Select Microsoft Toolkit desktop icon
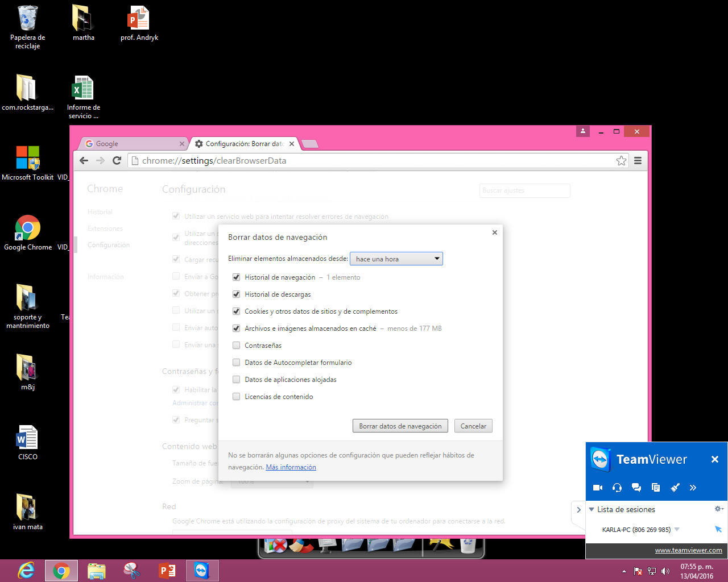The width and height of the screenshot is (728, 582). click(27, 163)
